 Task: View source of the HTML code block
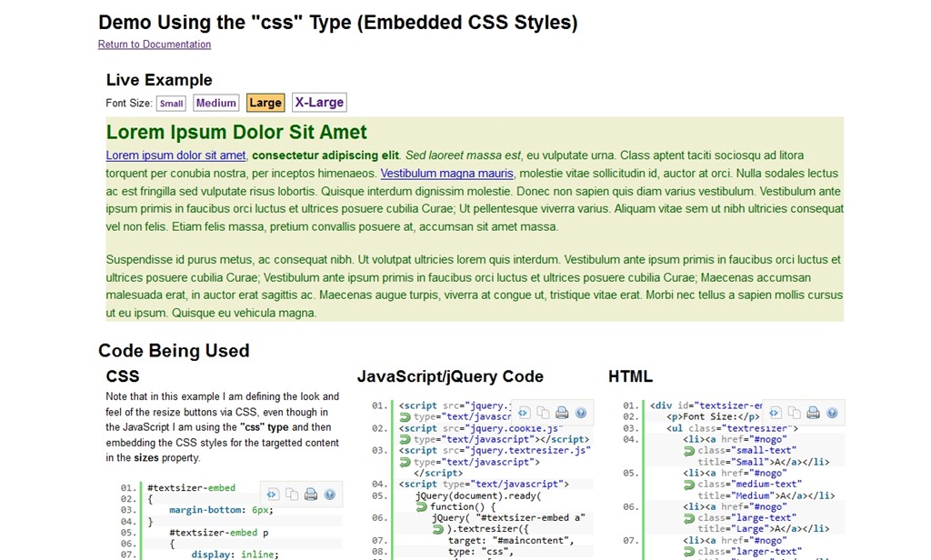(x=775, y=413)
